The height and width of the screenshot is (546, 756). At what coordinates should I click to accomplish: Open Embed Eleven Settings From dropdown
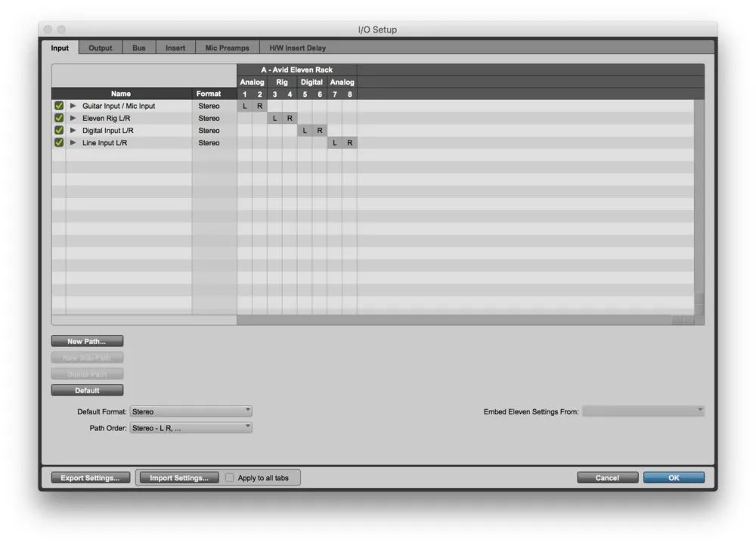click(643, 411)
